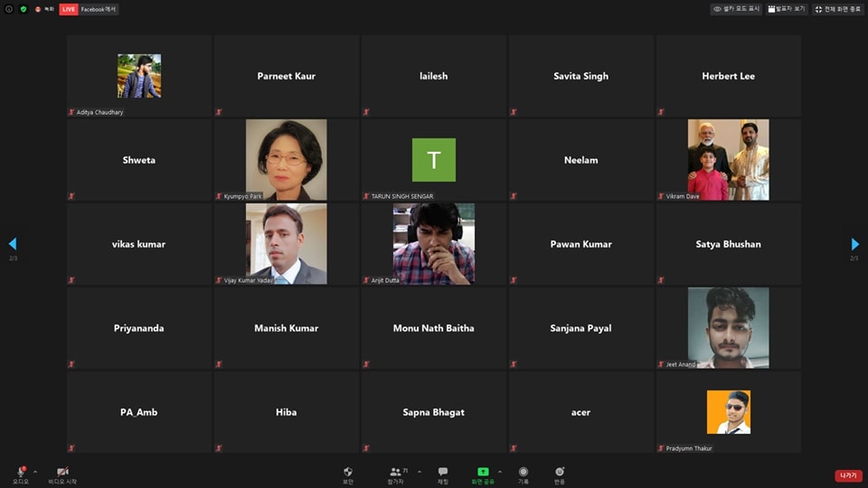Expand the Participants options arrow
Image resolution: width=868 pixels, height=488 pixels.
point(419,472)
